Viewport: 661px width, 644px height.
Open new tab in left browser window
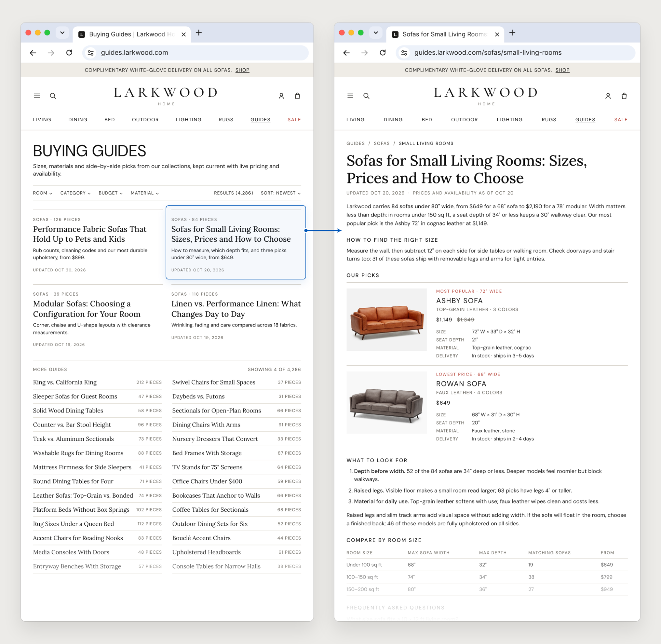199,33
